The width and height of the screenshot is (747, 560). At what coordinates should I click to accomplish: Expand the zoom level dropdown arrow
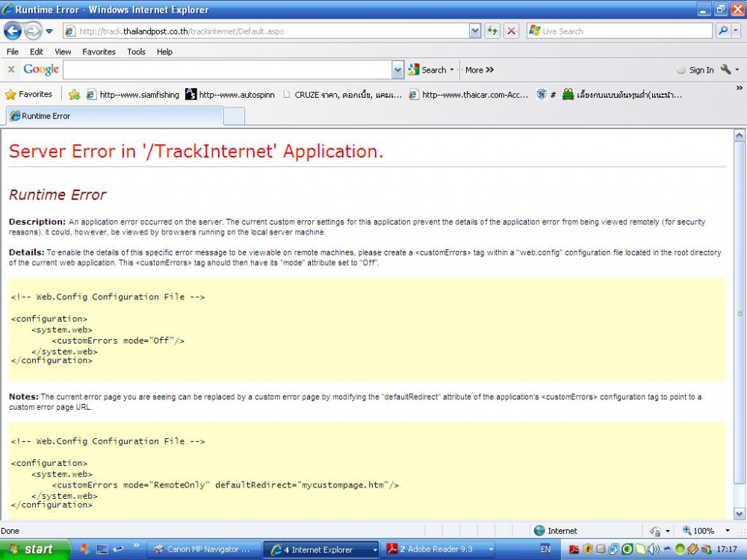click(728, 530)
